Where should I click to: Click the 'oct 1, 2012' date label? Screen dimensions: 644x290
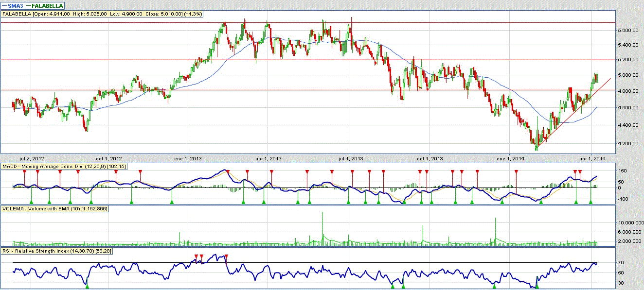[x=109, y=158]
